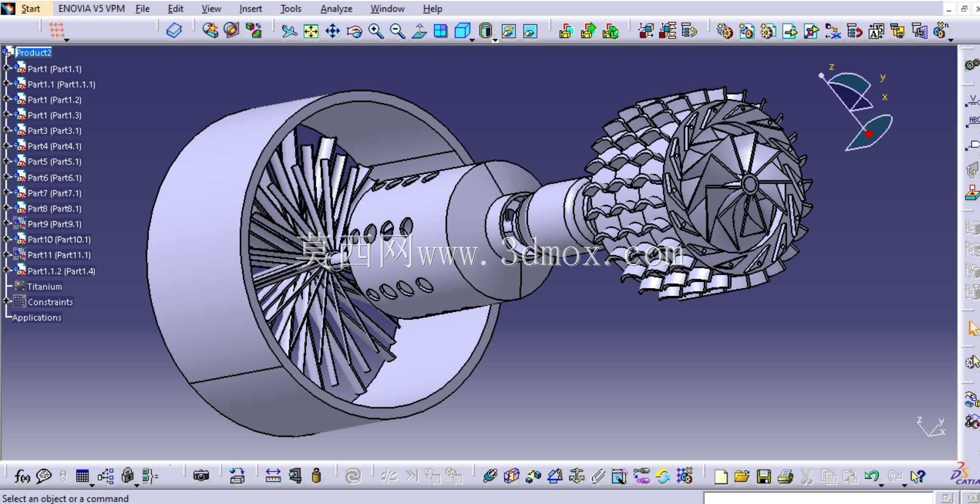Click the Undo arrow icon
Screen dimensions: 980x504
[x=871, y=476]
